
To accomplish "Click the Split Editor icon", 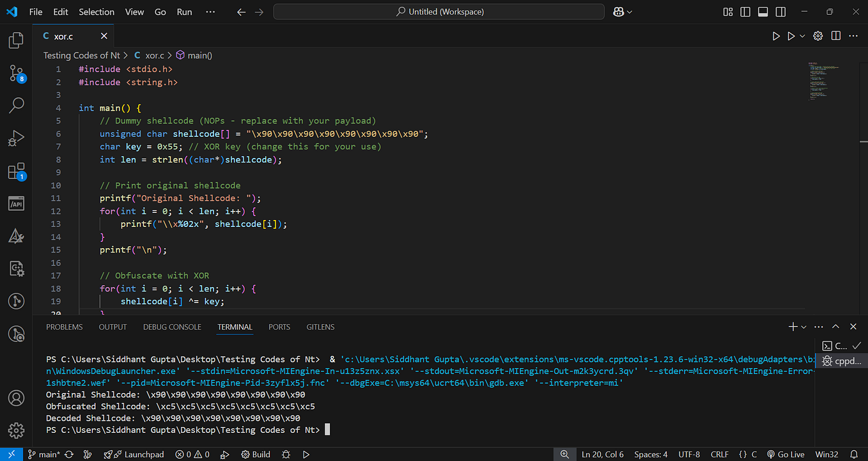I will tap(835, 36).
